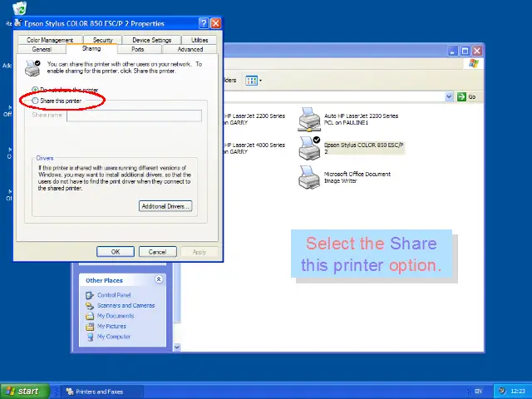Open the Ports tab

[x=137, y=49]
